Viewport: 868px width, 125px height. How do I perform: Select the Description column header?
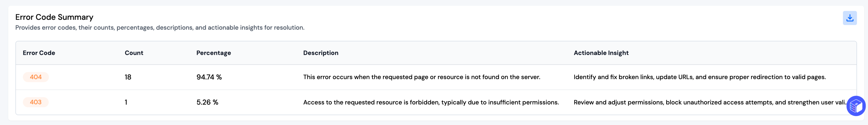coord(320,53)
